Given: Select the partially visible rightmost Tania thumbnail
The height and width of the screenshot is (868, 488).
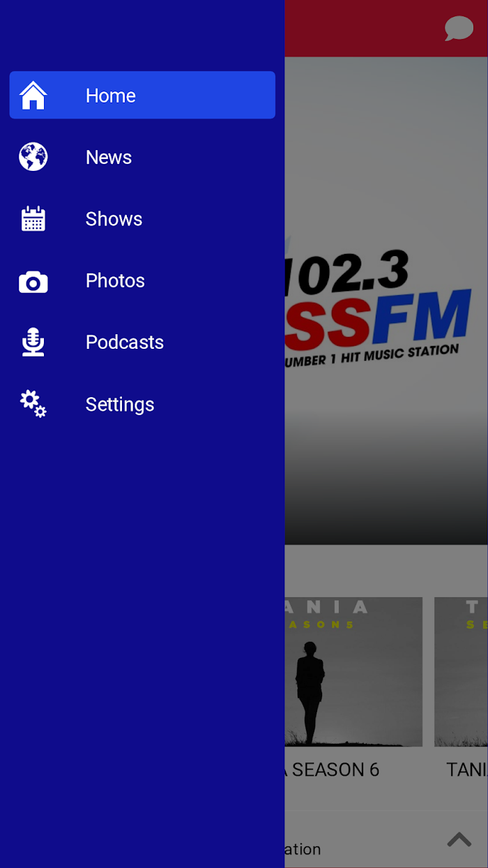Looking at the screenshot, I should coord(462,671).
